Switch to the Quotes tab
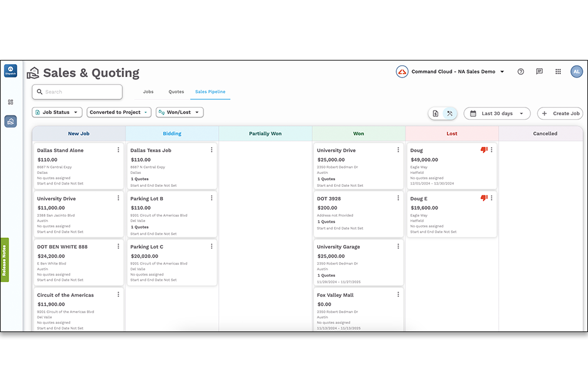588x392 pixels. 176,92
